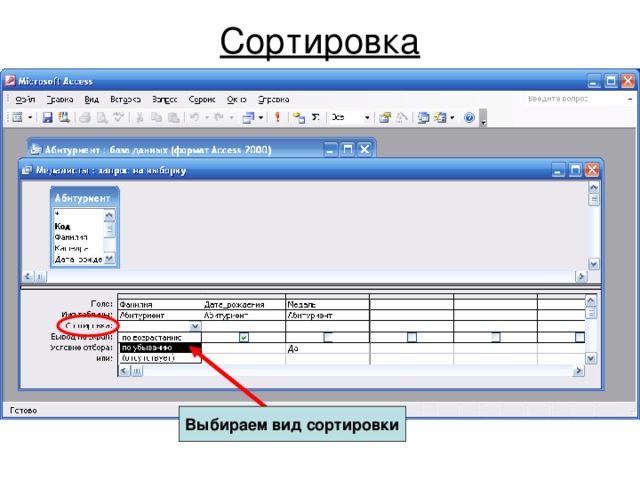Viewport: 640px width, 480px height.
Task: Run the query with the exclamation mark icon
Action: [277, 118]
